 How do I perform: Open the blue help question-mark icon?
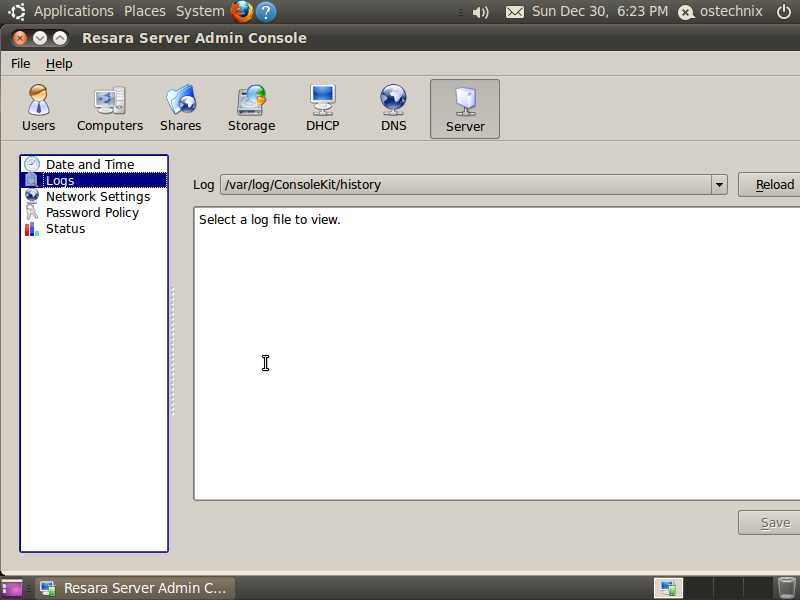(266, 12)
